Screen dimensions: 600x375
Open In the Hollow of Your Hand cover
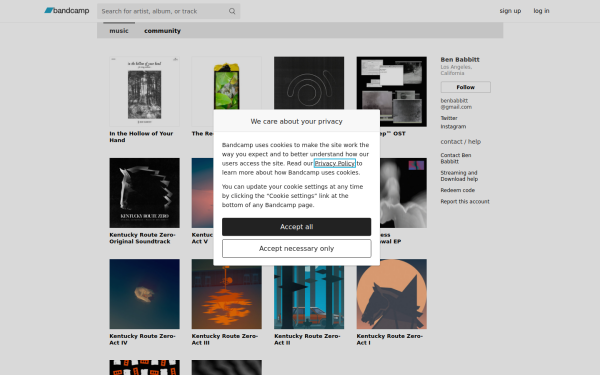pos(144,91)
